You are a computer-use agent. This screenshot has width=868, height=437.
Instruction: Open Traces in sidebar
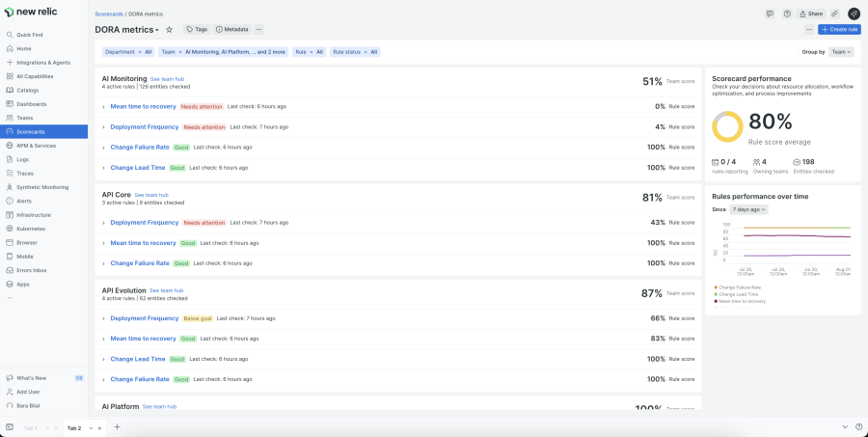43,174
